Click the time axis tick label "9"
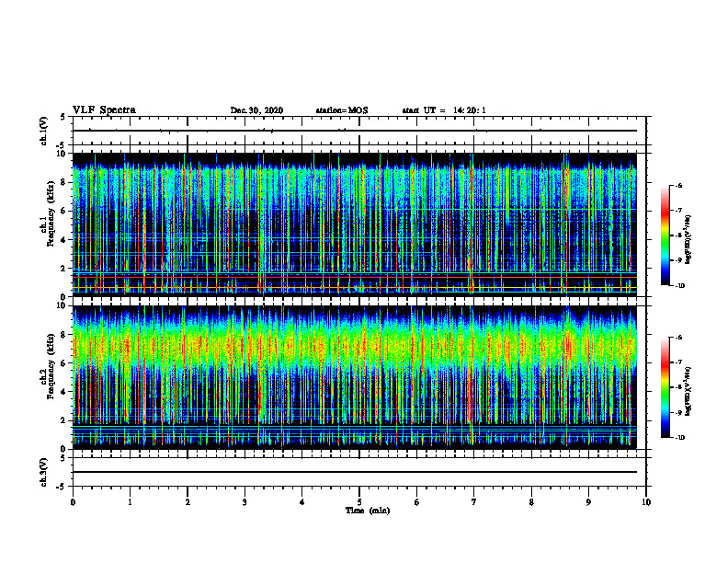728x563 pixels. tap(588, 502)
